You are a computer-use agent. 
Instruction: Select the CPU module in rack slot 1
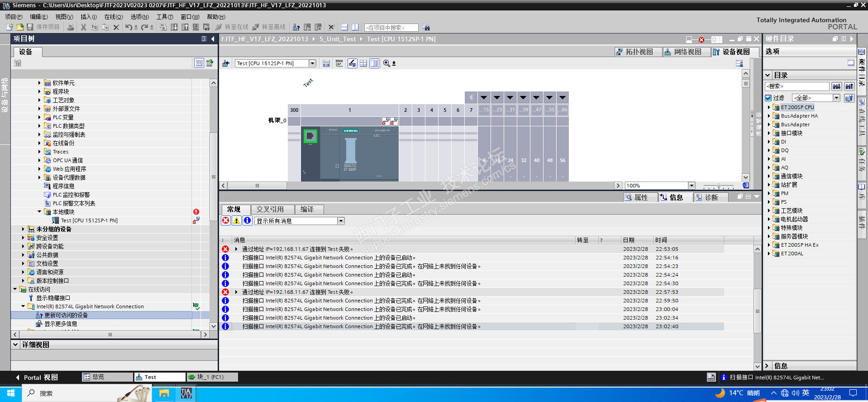pyautogui.click(x=350, y=153)
